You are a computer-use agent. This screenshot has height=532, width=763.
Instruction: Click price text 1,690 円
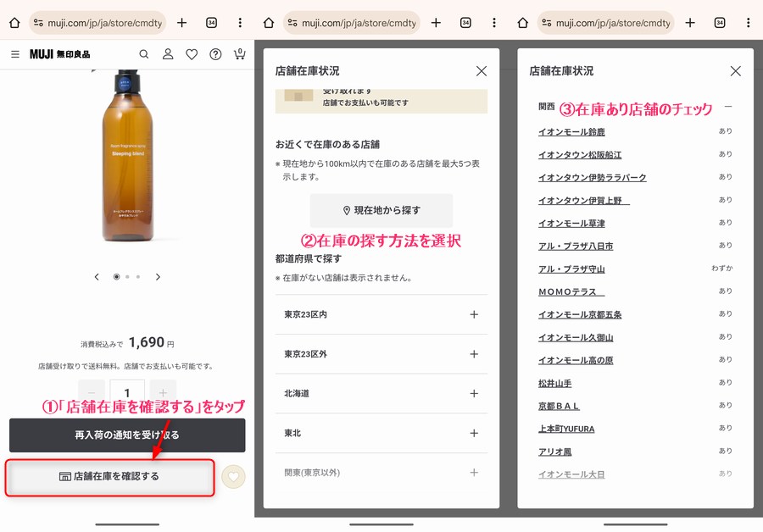tap(152, 342)
